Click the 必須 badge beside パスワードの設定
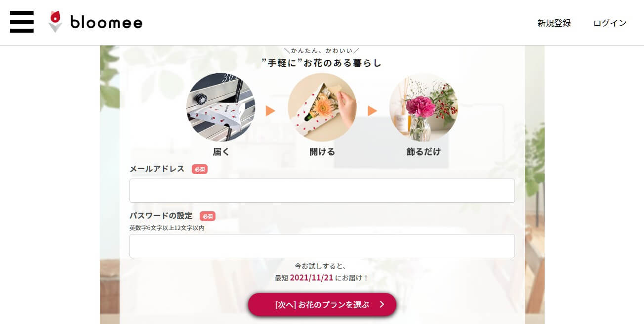 208,216
